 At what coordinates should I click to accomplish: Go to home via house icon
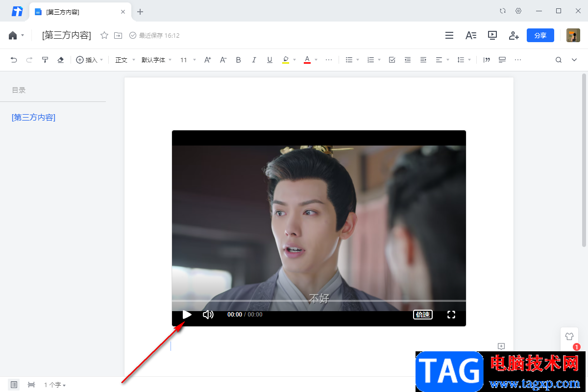click(x=13, y=35)
